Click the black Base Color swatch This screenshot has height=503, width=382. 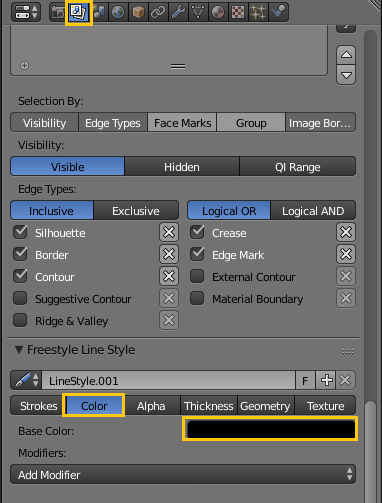271,429
